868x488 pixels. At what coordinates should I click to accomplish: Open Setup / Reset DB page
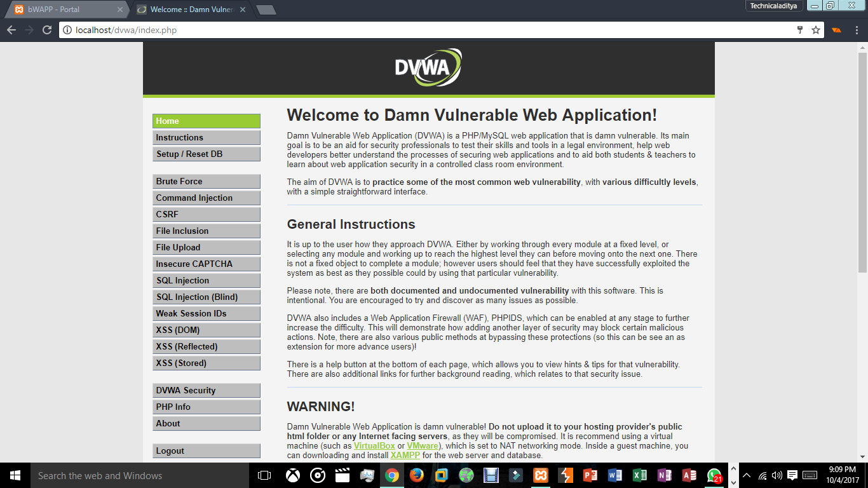(x=207, y=154)
